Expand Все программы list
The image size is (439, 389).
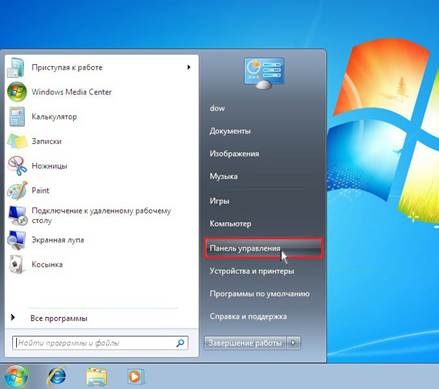coord(59,318)
